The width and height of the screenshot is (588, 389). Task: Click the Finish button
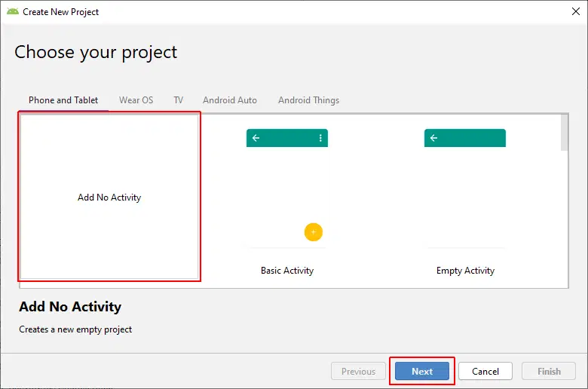point(549,372)
